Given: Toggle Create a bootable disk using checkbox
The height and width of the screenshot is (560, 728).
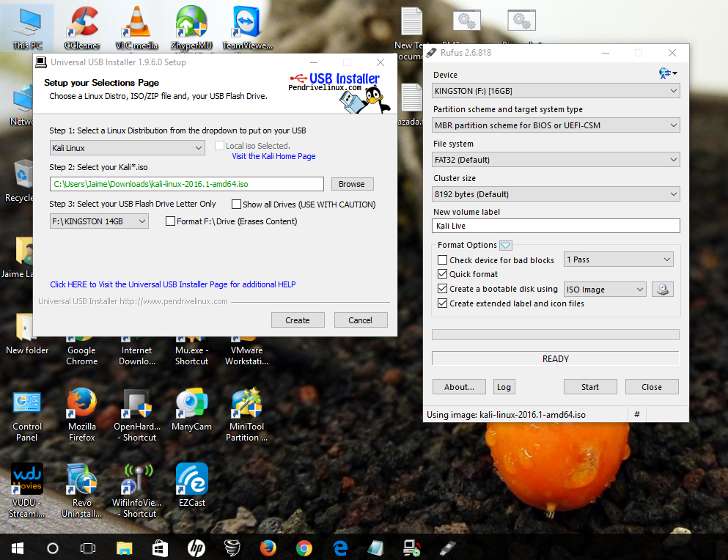Looking at the screenshot, I should [443, 289].
